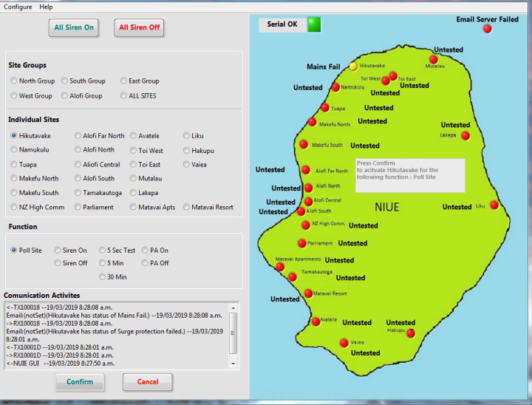Click the red Vaiea map indicator
The width and height of the screenshot is (532, 405).
tap(344, 343)
